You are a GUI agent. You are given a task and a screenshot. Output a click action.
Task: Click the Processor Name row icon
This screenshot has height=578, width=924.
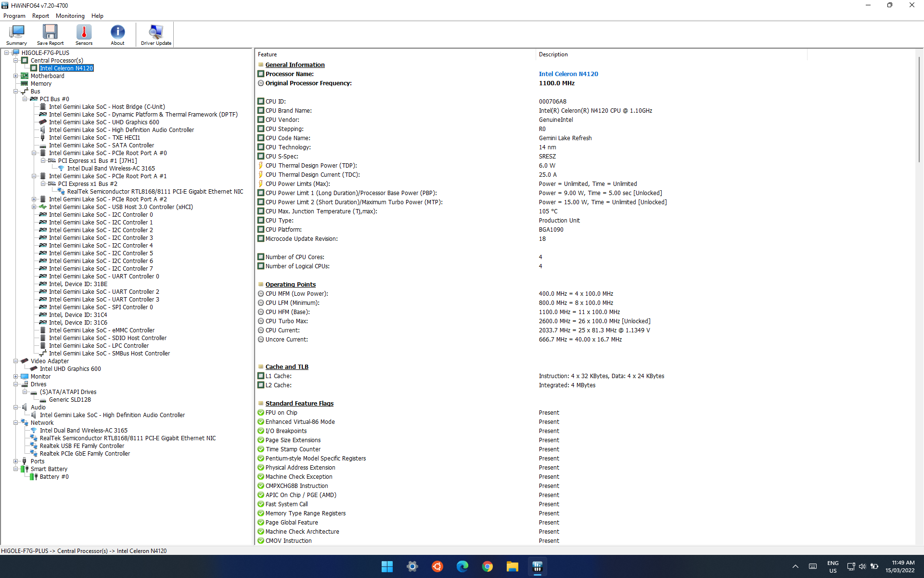pos(261,74)
